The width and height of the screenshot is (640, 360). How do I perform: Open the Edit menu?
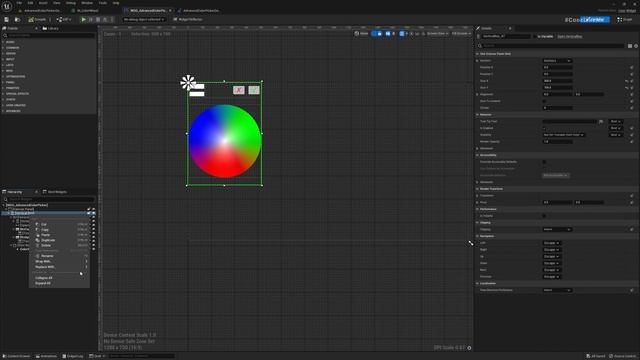tap(30, 3)
